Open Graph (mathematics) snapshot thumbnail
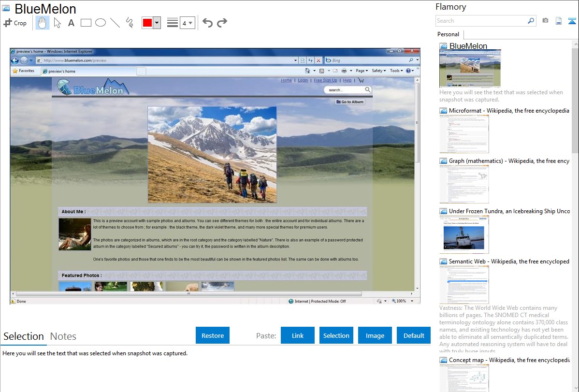This screenshot has width=579, height=392. pos(464,184)
